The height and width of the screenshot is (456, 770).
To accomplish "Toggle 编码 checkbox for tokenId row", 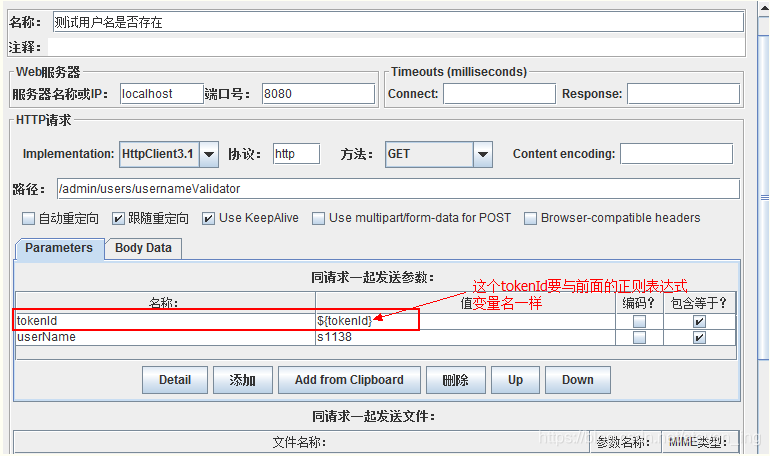I will (x=639, y=322).
